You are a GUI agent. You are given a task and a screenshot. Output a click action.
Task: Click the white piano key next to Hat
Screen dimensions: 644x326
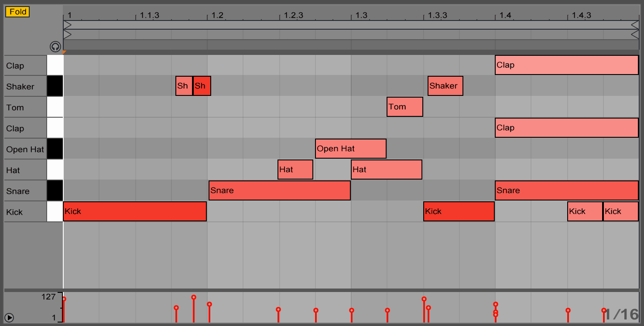click(55, 170)
